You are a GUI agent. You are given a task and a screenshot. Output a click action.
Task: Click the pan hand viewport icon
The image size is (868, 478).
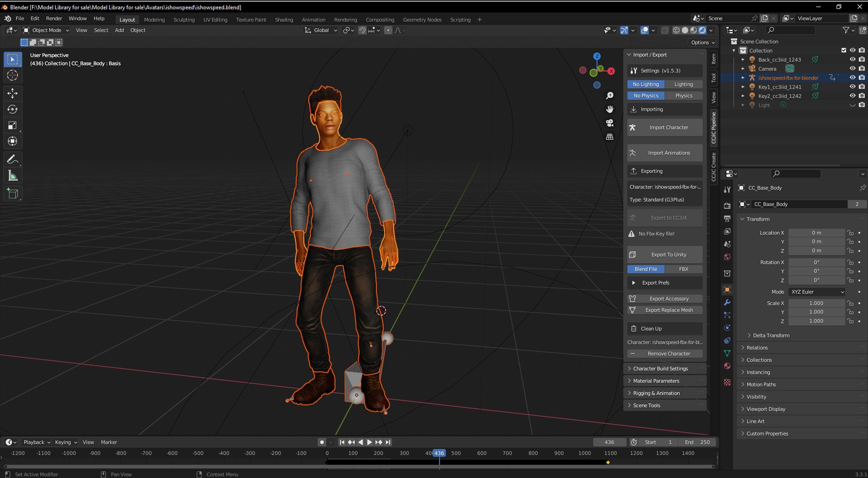[x=610, y=109]
